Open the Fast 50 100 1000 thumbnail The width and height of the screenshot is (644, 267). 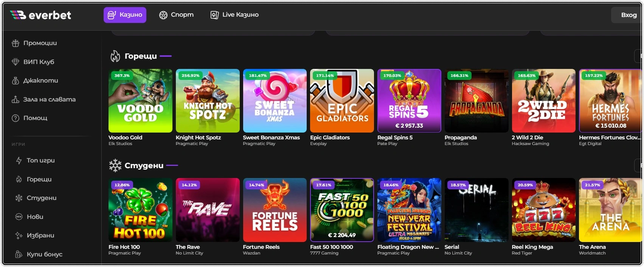click(x=342, y=210)
